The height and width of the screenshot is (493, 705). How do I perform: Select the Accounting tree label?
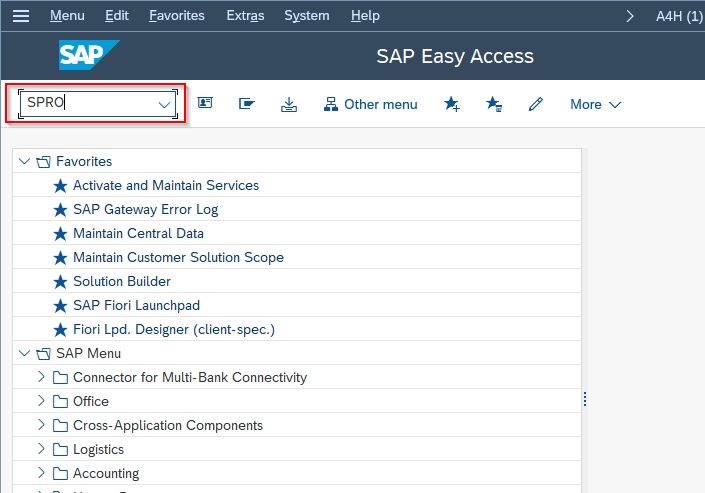pos(106,473)
